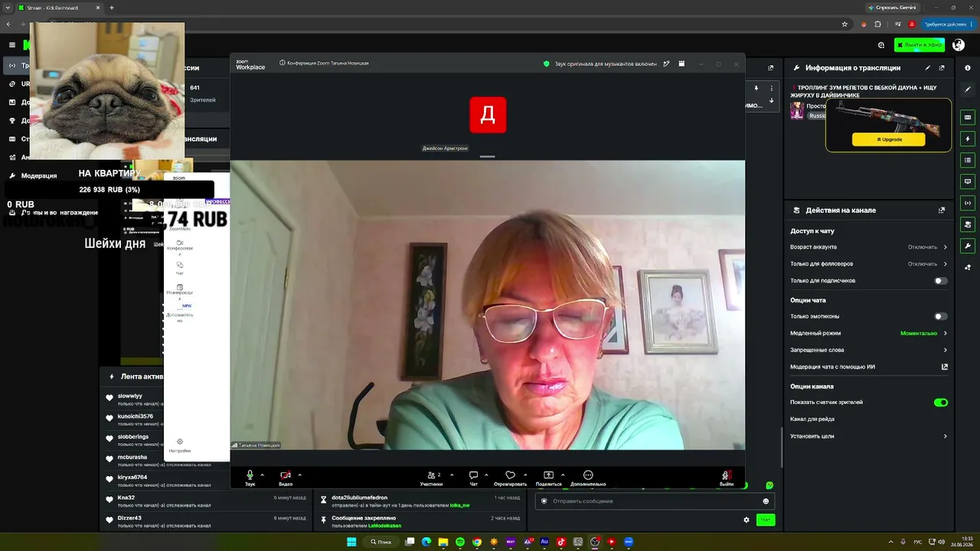Bookmark page with star icon
The width and height of the screenshot is (980, 551).
[x=844, y=24]
